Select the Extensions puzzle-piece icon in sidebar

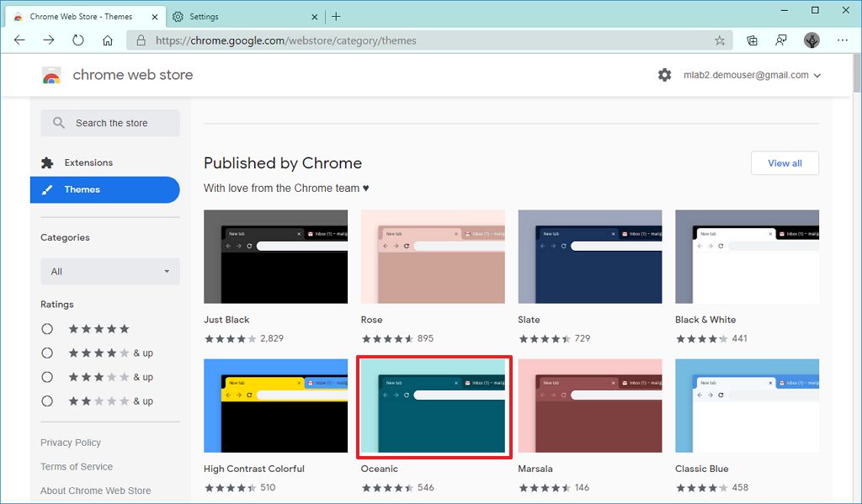[46, 162]
